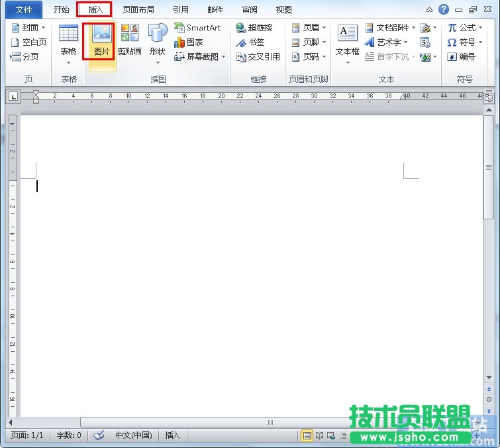Open the 文档部件 (Quick Parts) menu
Viewport: 500px width, 448px height.
coord(390,28)
